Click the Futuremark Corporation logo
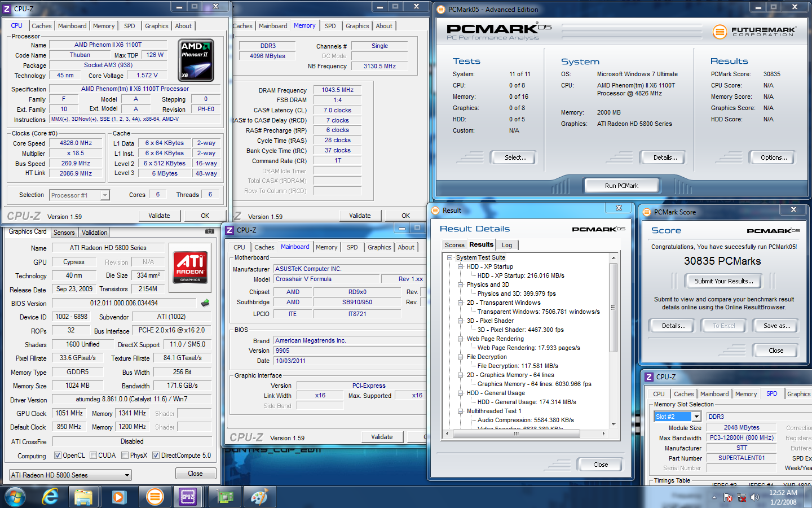 coord(755,32)
